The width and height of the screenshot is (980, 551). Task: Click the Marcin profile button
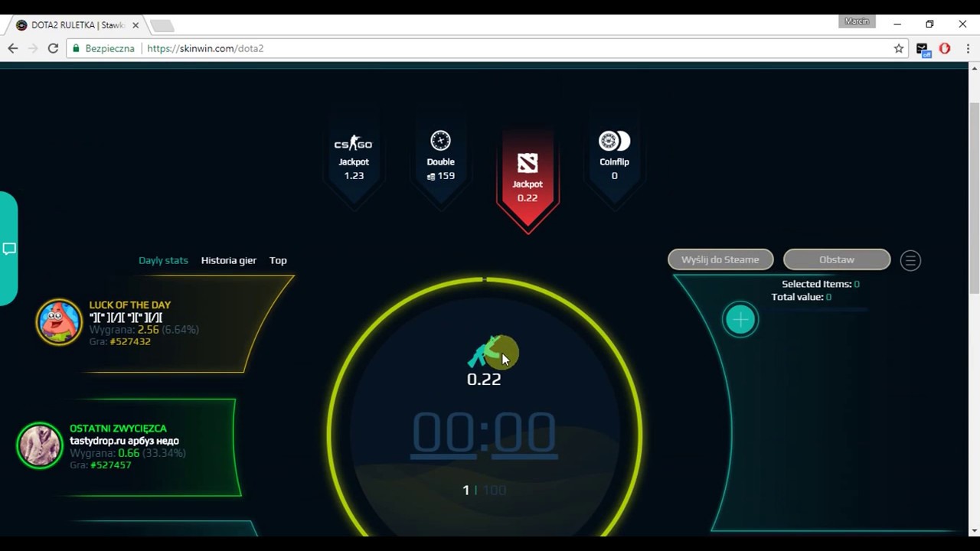(x=857, y=21)
